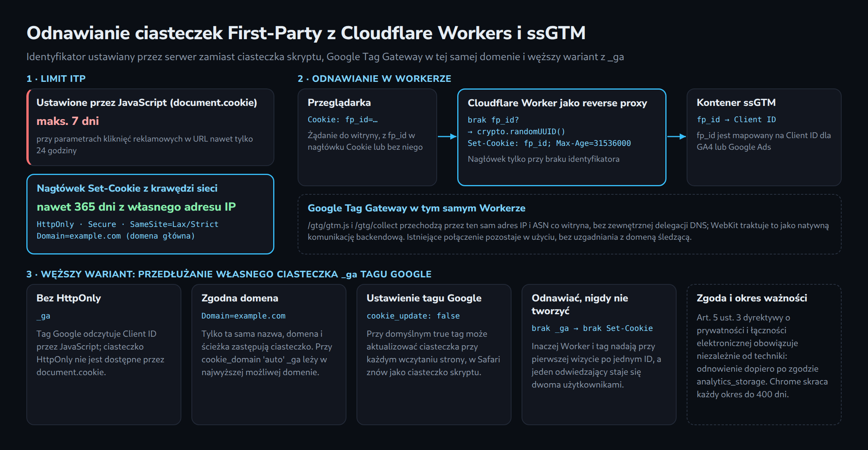Click the 'Bez HttpOnly' card title
Viewport: 868px width, 450px height.
[69, 298]
